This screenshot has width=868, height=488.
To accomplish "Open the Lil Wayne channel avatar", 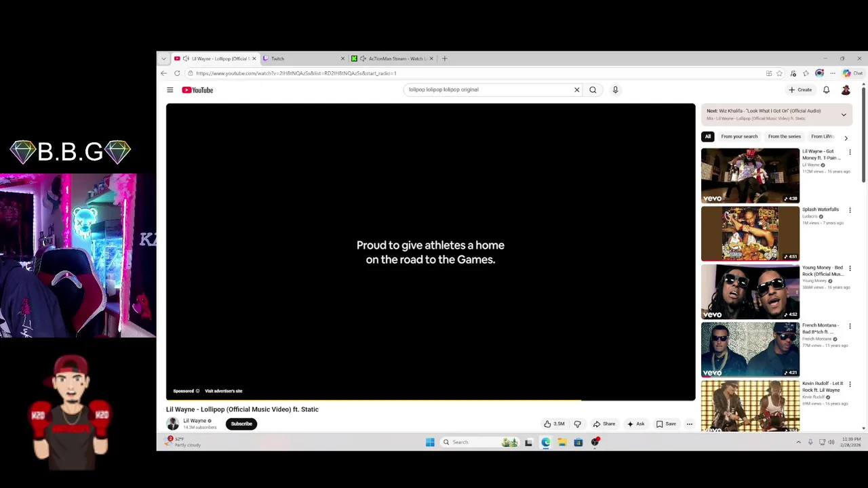I will coord(173,424).
